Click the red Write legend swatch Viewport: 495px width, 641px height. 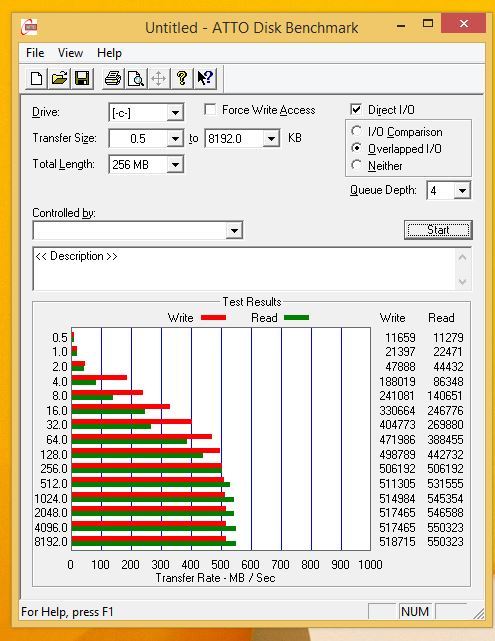tap(213, 318)
